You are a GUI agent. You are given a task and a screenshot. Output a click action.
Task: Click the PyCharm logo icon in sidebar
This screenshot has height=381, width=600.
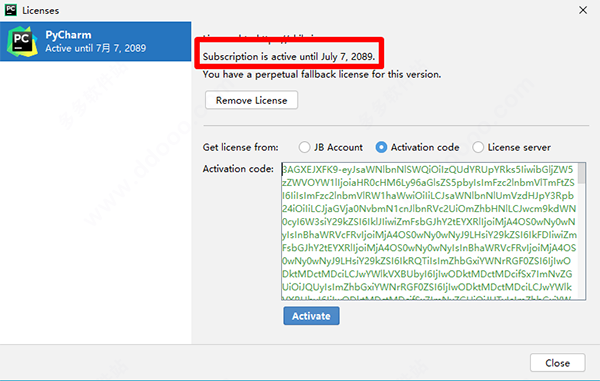coord(22,41)
